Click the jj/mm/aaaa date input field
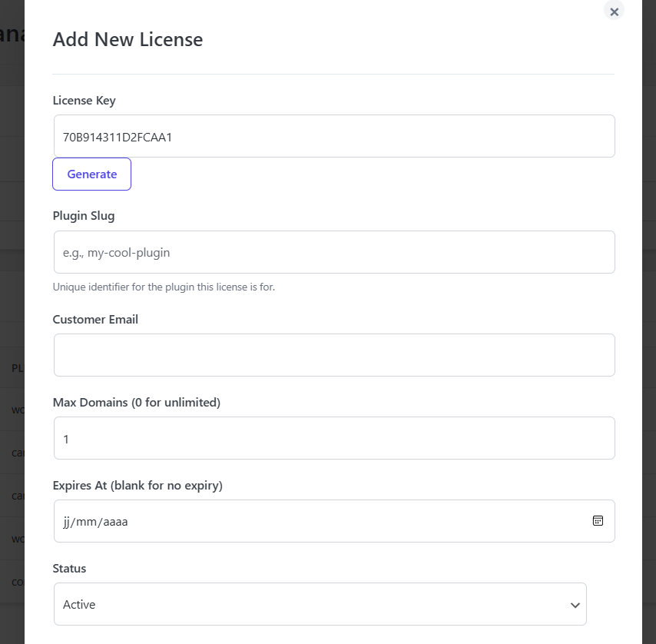 (307, 521)
